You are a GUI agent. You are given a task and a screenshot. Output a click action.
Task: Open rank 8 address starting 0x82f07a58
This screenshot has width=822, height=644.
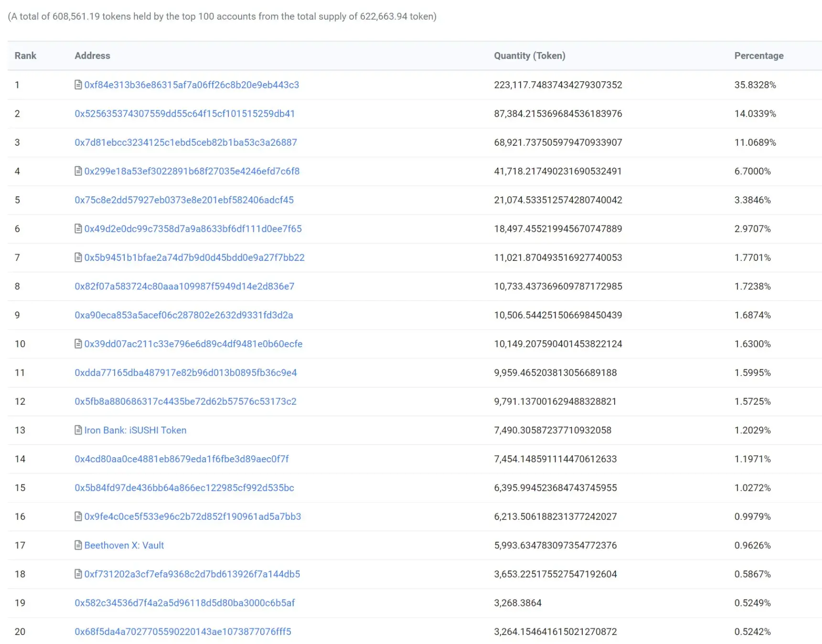click(x=184, y=286)
